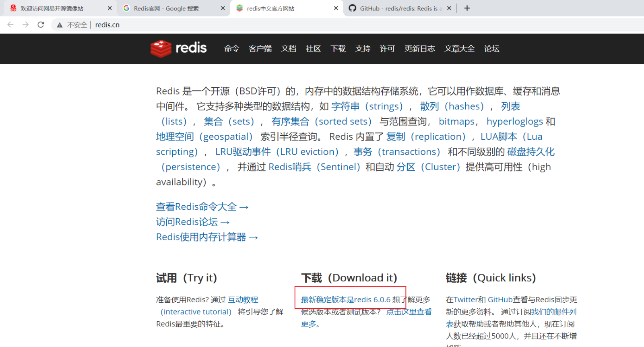This screenshot has height=347, width=644.
Task: Click the browser back arrow
Action: point(10,25)
